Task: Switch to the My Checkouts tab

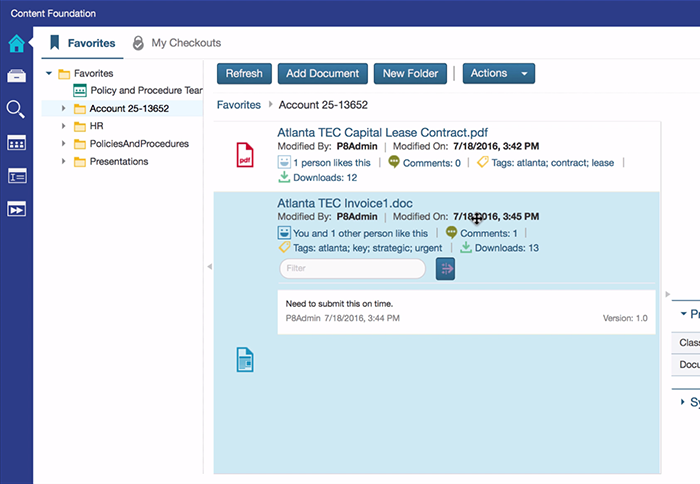Action: (176, 43)
